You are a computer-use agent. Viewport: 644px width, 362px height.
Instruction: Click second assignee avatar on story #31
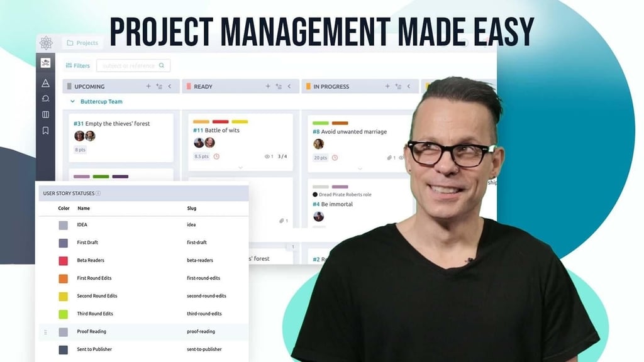pyautogui.click(x=90, y=136)
